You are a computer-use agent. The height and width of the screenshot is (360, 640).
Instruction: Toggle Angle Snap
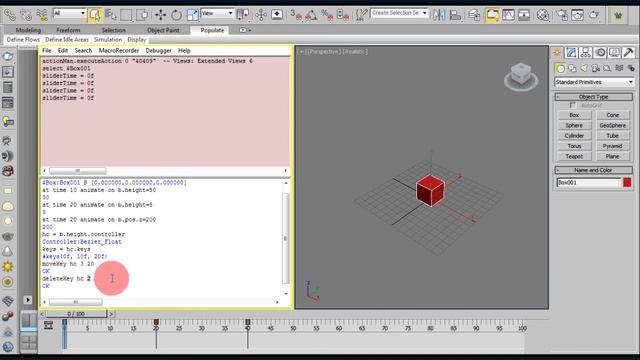click(311, 15)
